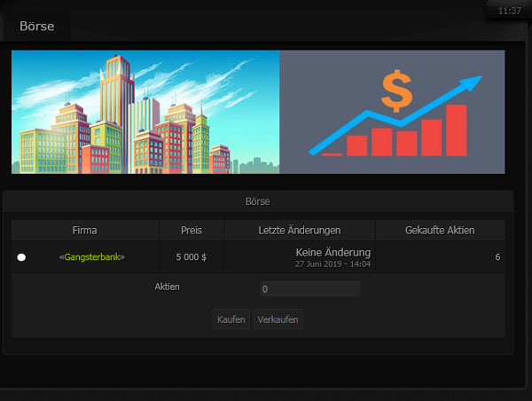532x401 pixels.
Task: Click the Börse tab title
Action: [x=37, y=27]
